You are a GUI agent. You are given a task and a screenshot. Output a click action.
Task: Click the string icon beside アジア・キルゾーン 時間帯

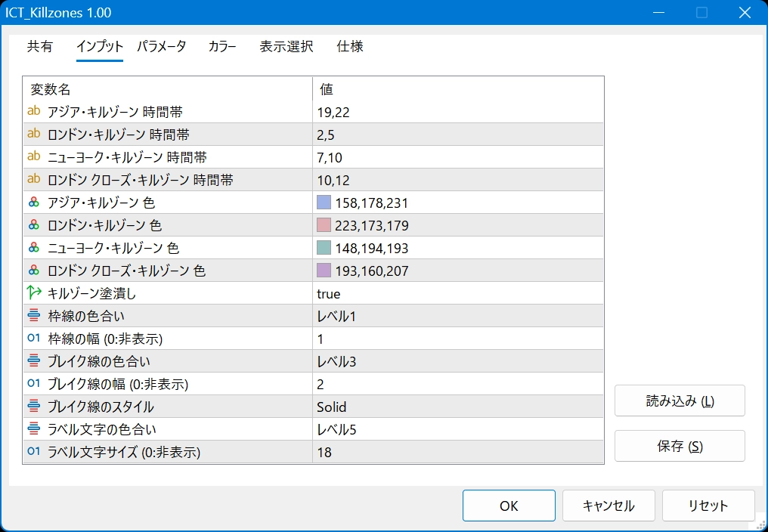33,112
